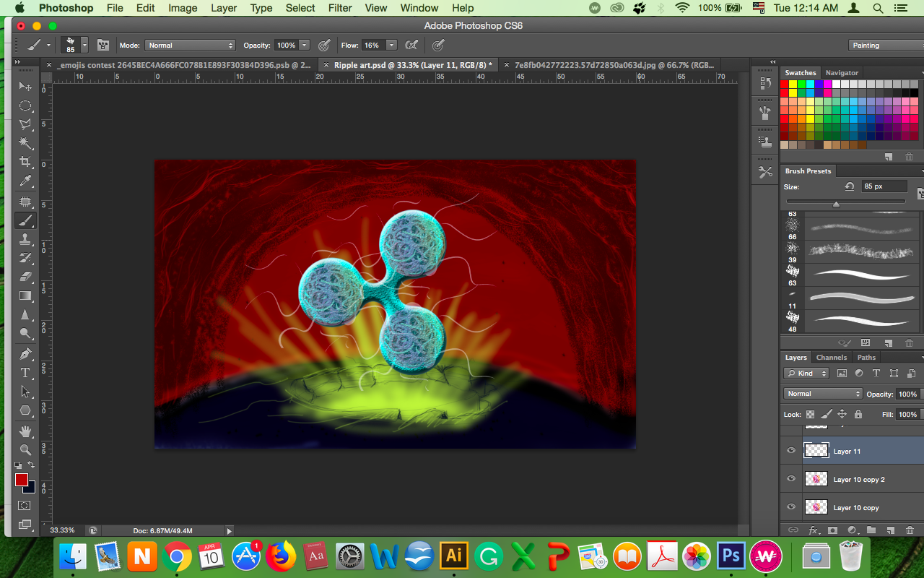
Task: Toggle visibility of Layer 10 copy
Action: 791,507
